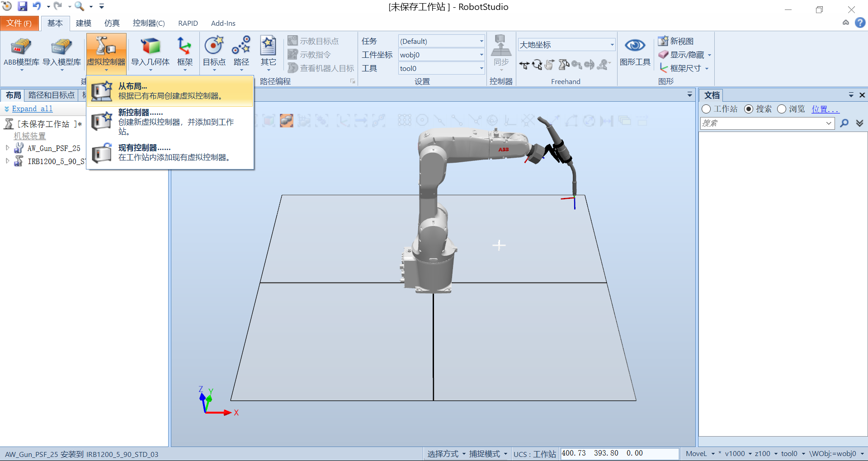Click 查看机器人目标 view robot target

(321, 68)
